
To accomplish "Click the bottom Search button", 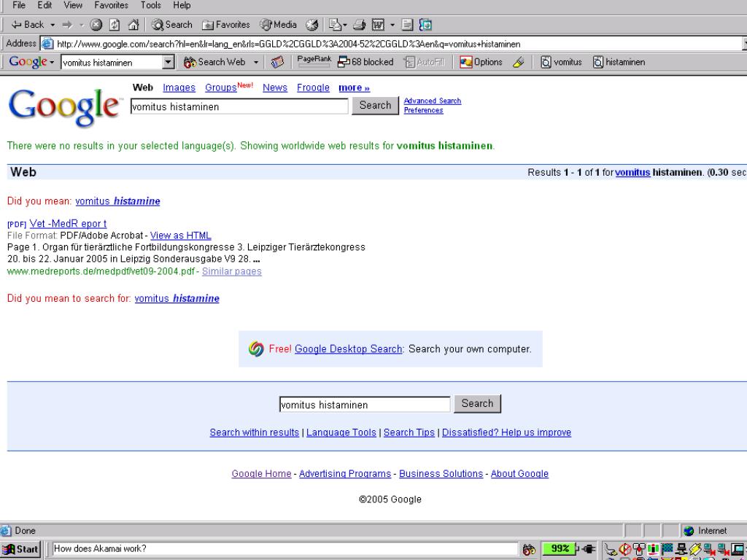I will coord(477,403).
